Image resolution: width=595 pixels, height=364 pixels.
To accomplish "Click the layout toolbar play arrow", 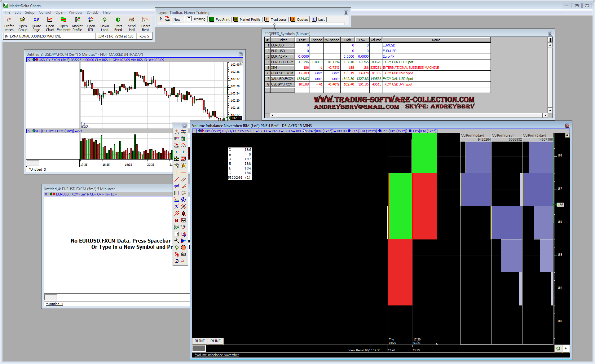I will tap(161, 19).
